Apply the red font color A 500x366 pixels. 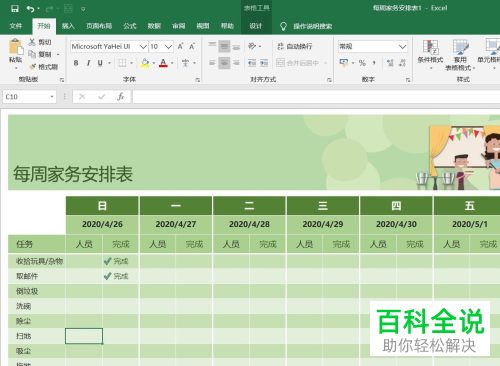163,63
